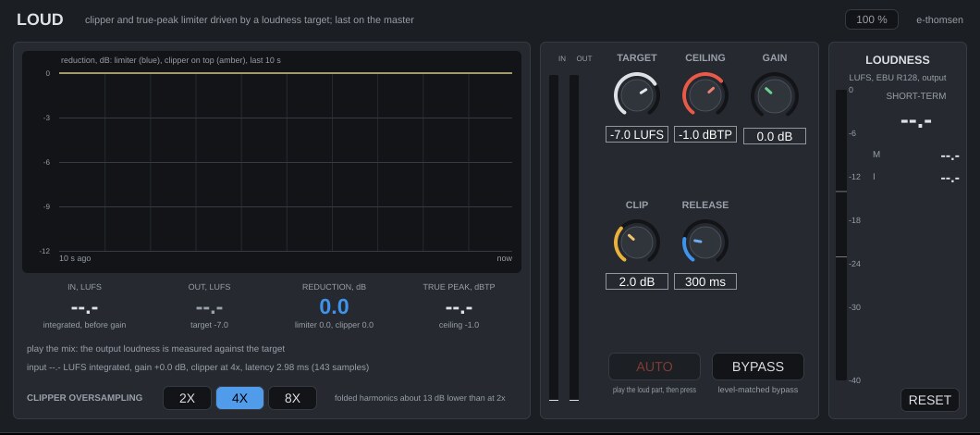
Task: Click the CLIPPER OVERSAMPLING label
Action: coord(84,398)
